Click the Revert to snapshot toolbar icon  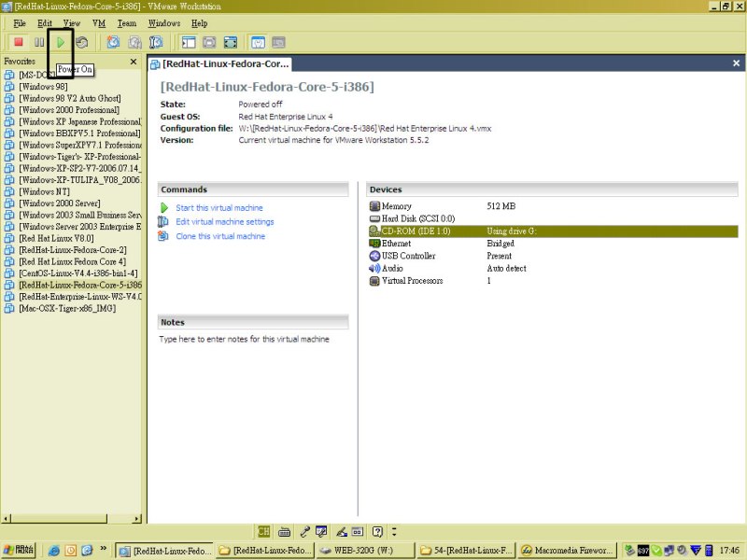coord(134,42)
